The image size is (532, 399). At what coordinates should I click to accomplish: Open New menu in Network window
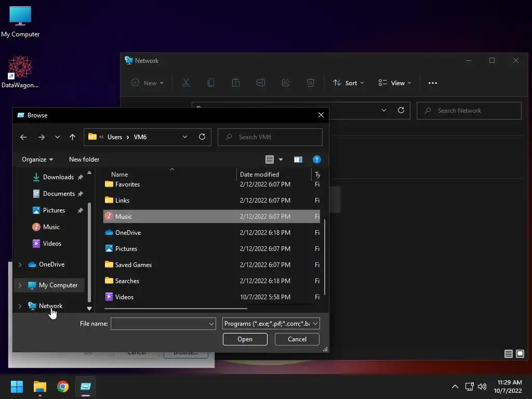click(x=147, y=83)
